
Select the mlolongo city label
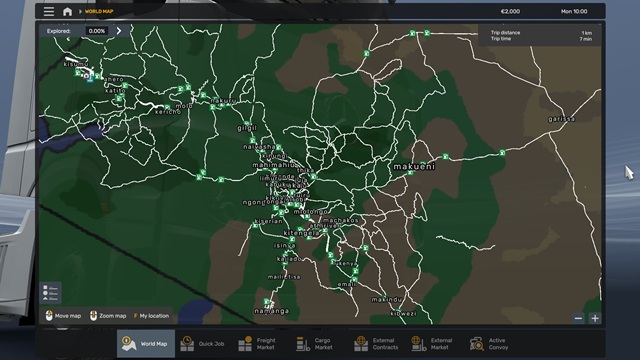coord(311,212)
